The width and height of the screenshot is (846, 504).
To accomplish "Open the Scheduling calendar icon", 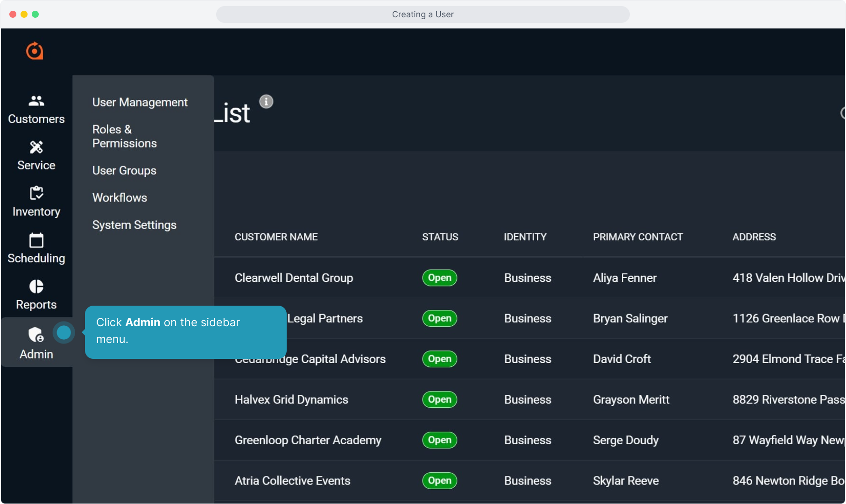I will (x=36, y=240).
